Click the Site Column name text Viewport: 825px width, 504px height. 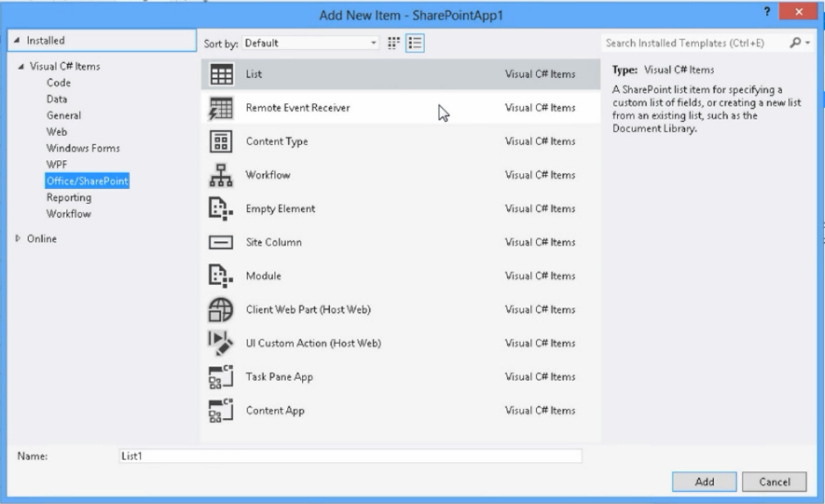click(x=273, y=242)
